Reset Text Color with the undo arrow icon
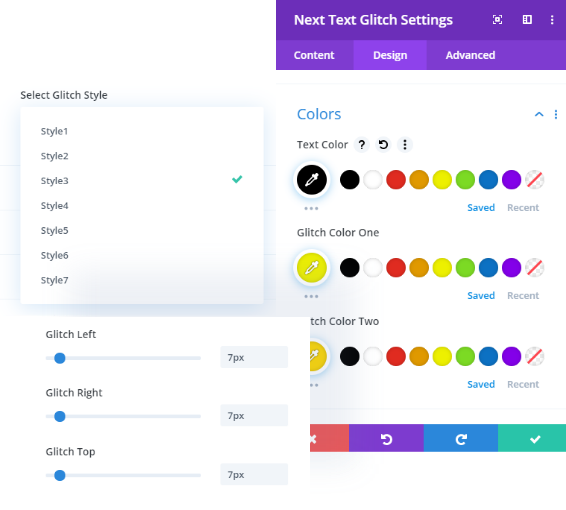Viewport: 566px width, 510px height. (x=383, y=145)
